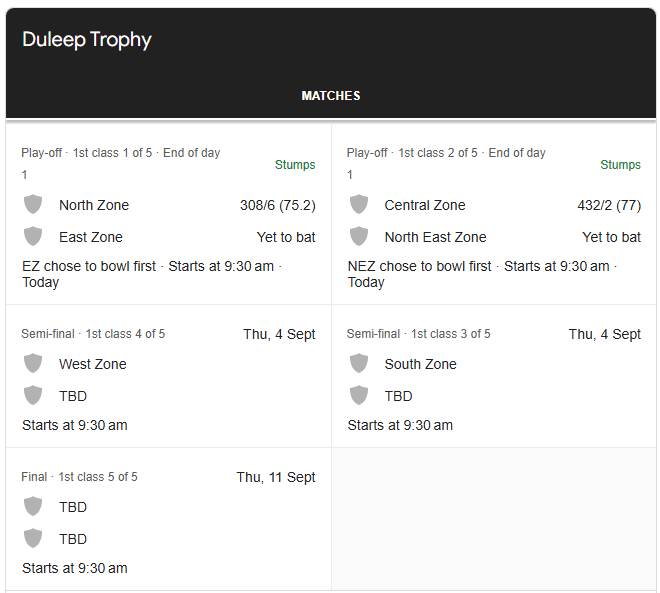Click Stumps status in Central Zone match
This screenshot has width=660, height=593.
pos(620,165)
